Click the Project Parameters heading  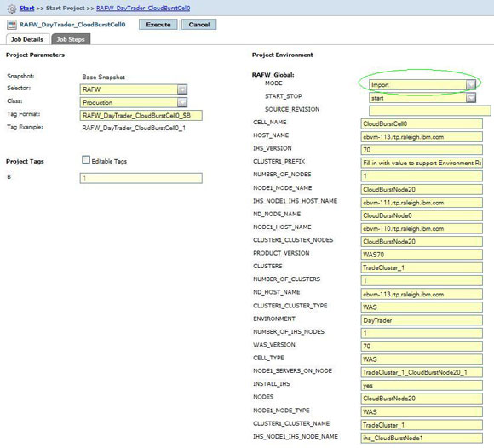click(x=35, y=55)
